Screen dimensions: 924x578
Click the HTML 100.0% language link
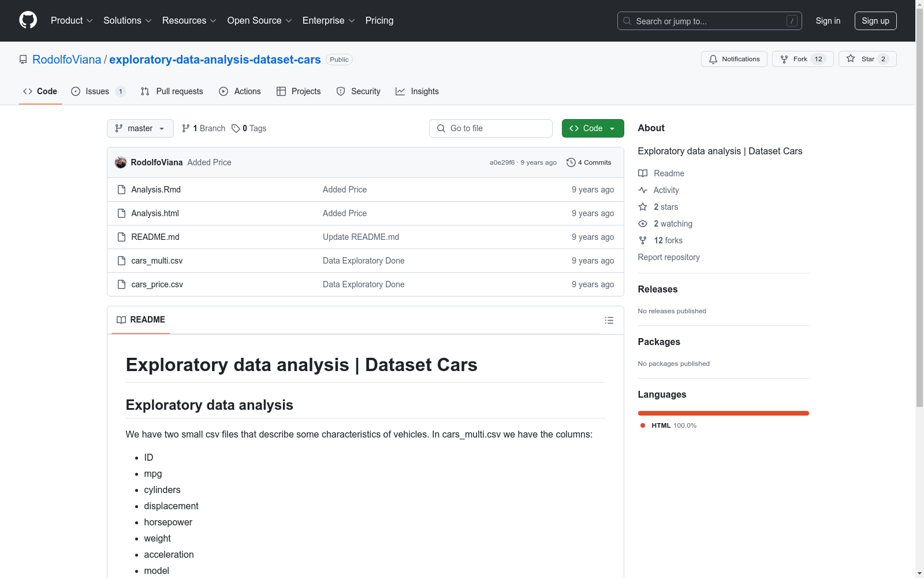[669, 425]
